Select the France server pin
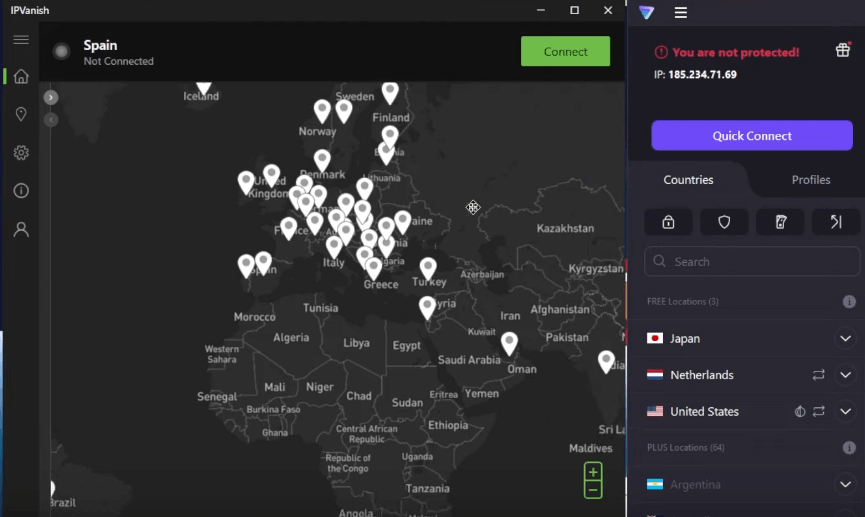Image resolution: width=865 pixels, height=517 pixels. point(289,227)
